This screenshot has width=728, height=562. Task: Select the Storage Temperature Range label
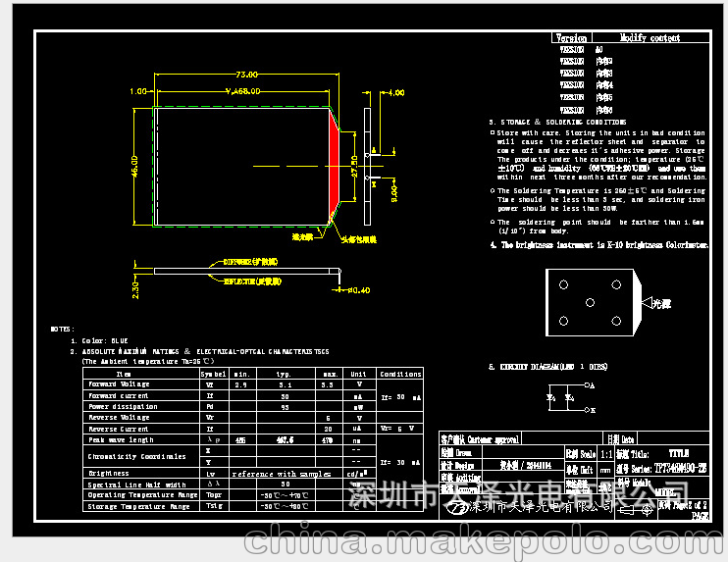tap(138, 507)
